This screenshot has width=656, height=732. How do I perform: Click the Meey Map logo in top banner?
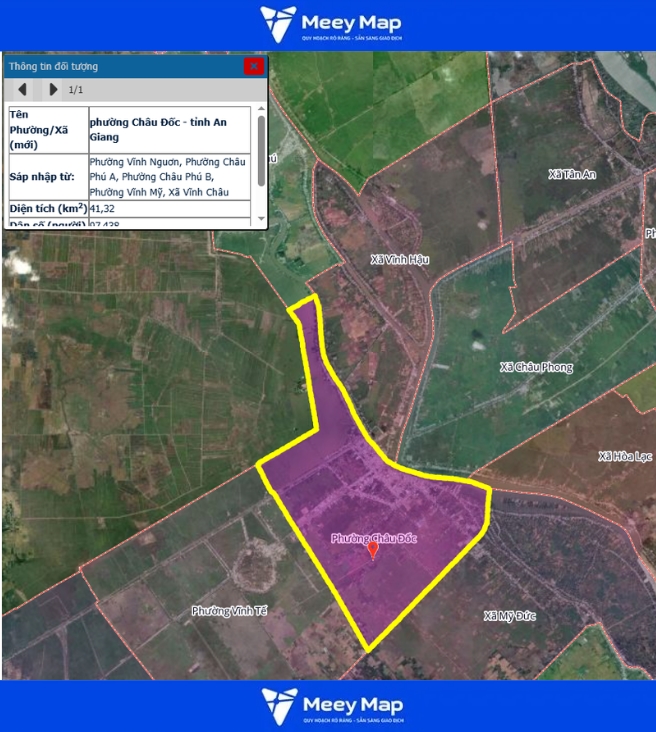click(328, 25)
